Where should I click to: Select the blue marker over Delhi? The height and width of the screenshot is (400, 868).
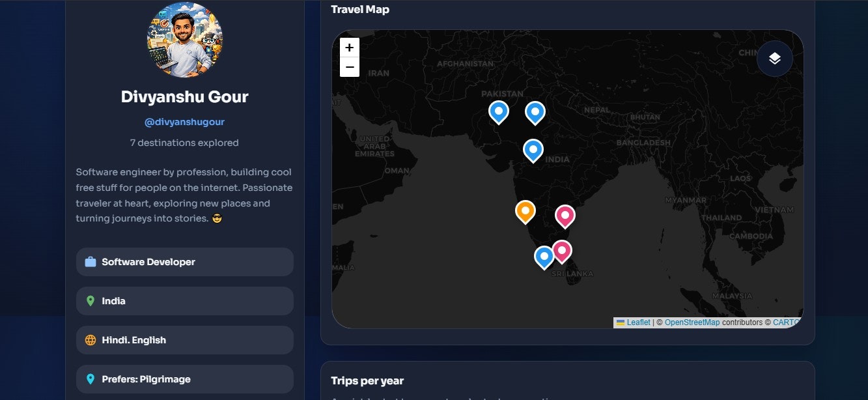[x=535, y=112]
